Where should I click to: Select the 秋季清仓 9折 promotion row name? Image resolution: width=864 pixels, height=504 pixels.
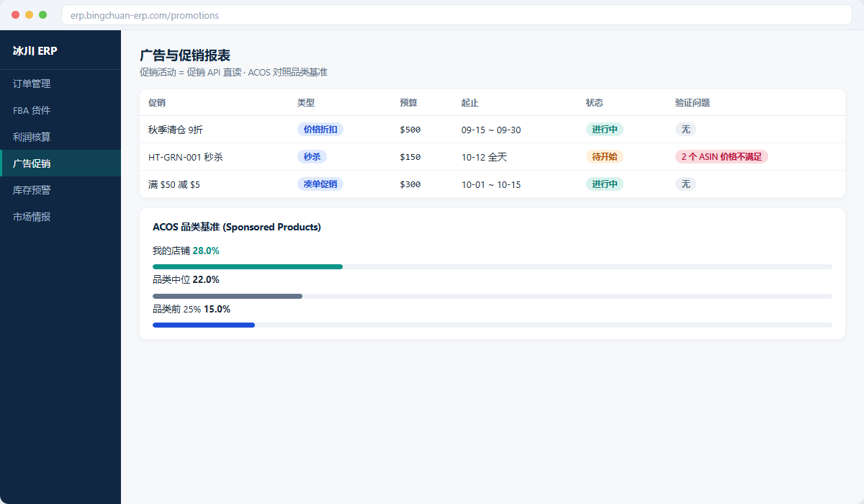(176, 130)
